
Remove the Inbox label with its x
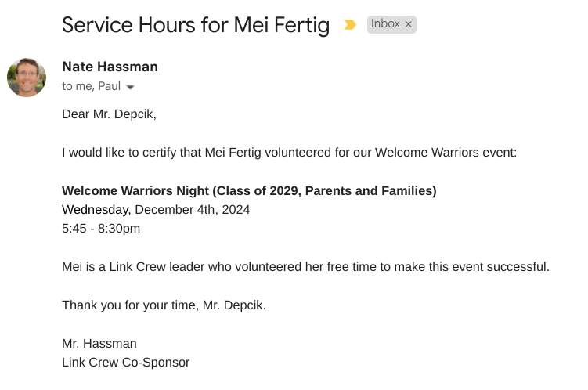click(409, 25)
